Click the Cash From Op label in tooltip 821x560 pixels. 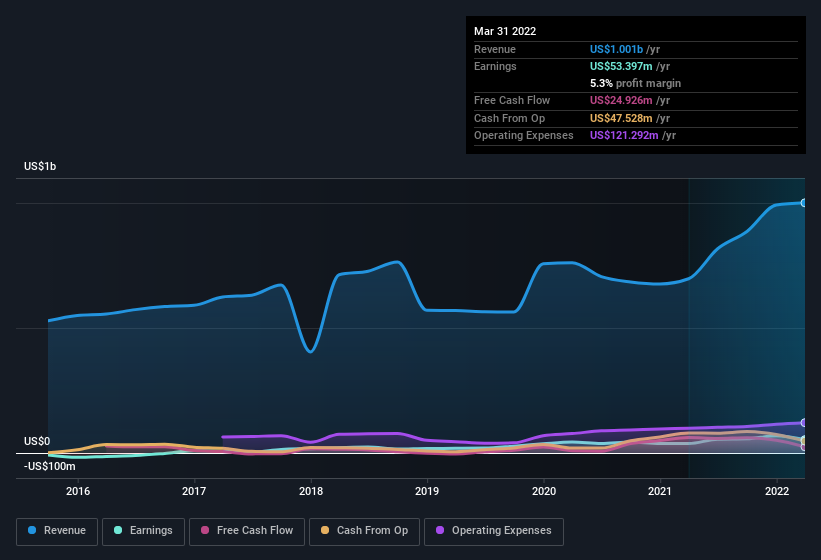[509, 118]
